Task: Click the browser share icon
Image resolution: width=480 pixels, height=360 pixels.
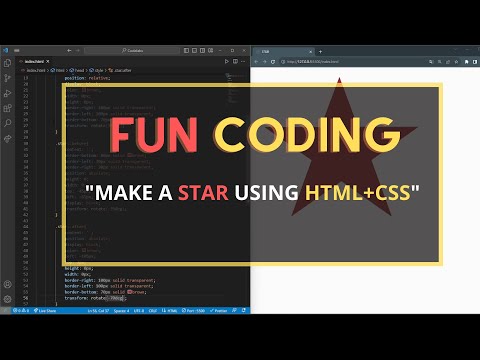Action: point(448,62)
